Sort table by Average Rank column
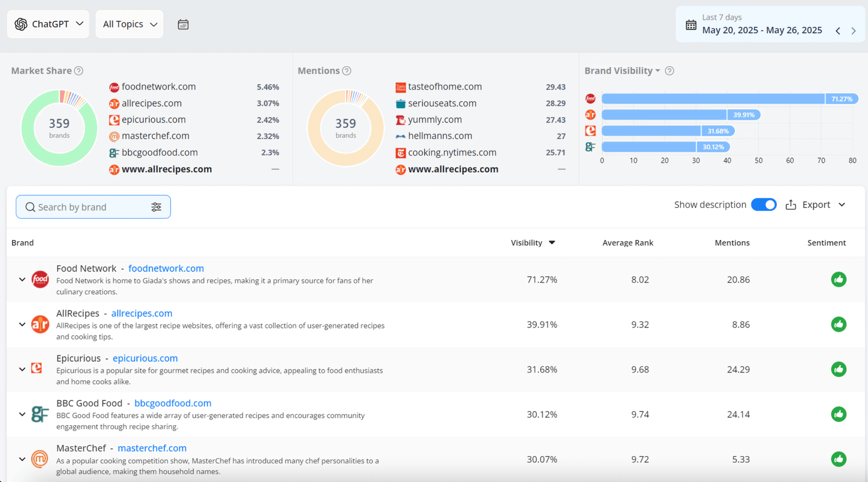The width and height of the screenshot is (868, 482). pos(627,243)
